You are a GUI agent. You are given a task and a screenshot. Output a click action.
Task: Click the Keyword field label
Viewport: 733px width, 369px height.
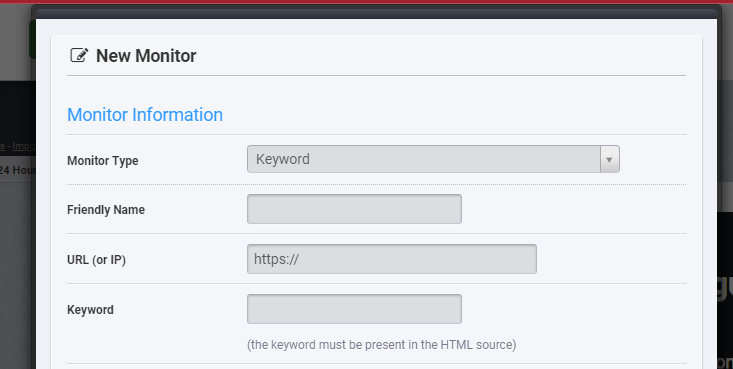click(x=90, y=310)
